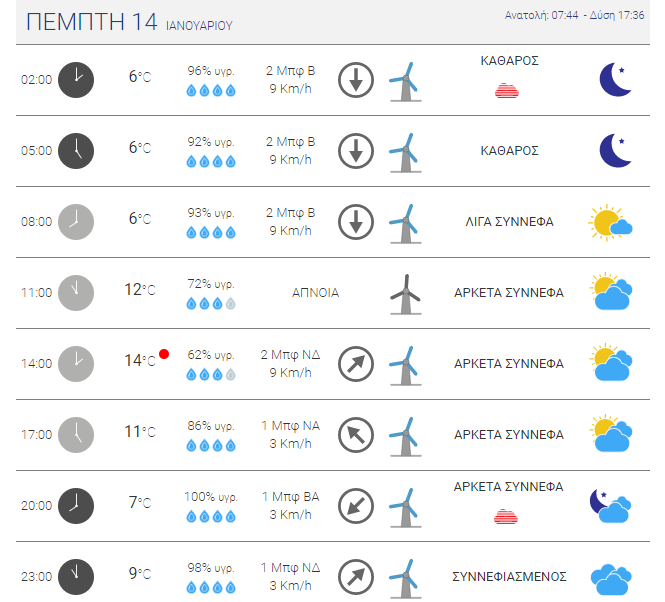This screenshot has width=665, height=602.
Task: Click the sun with small cloud icon at 08:00
Action: 610,223
